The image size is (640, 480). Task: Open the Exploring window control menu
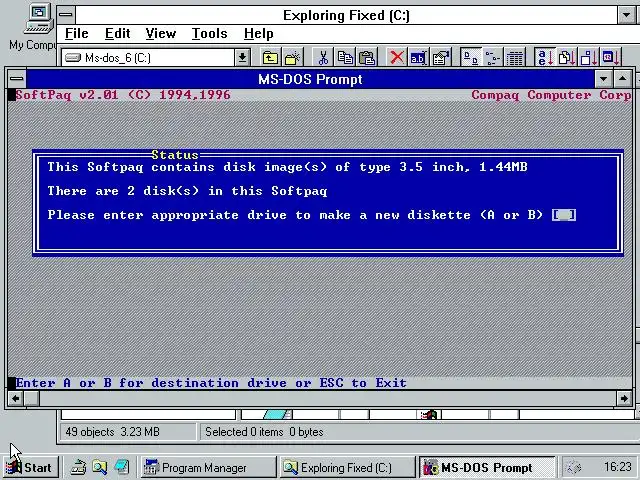tap(66, 15)
